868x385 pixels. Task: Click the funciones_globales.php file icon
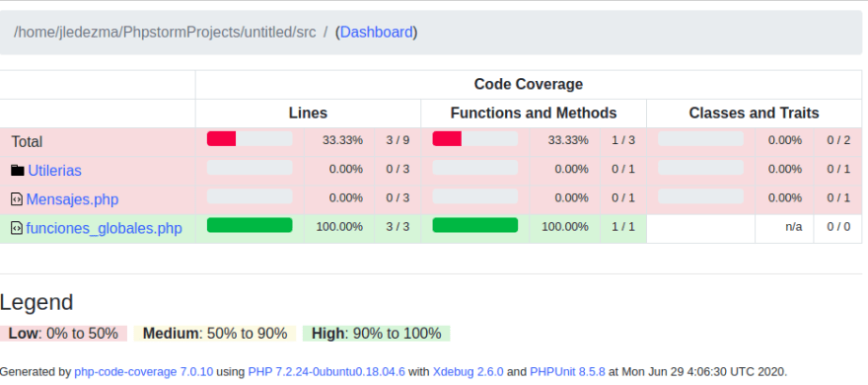coord(17,228)
